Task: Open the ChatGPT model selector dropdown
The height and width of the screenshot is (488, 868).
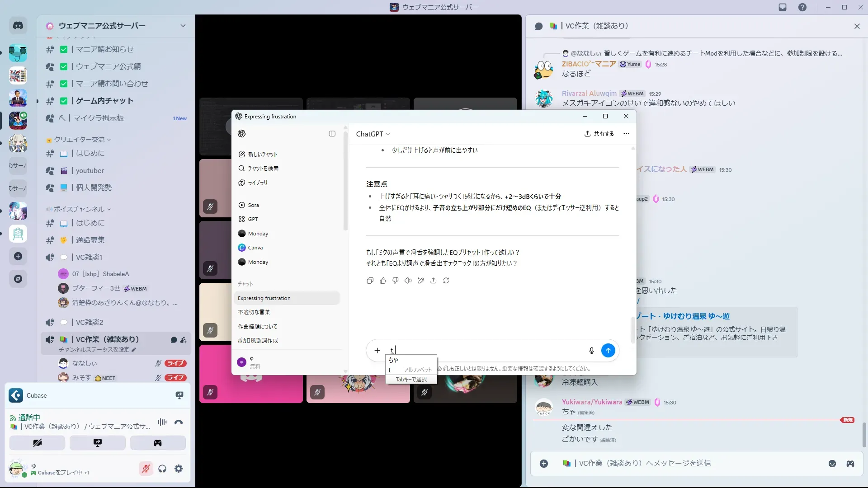Action: pos(373,134)
